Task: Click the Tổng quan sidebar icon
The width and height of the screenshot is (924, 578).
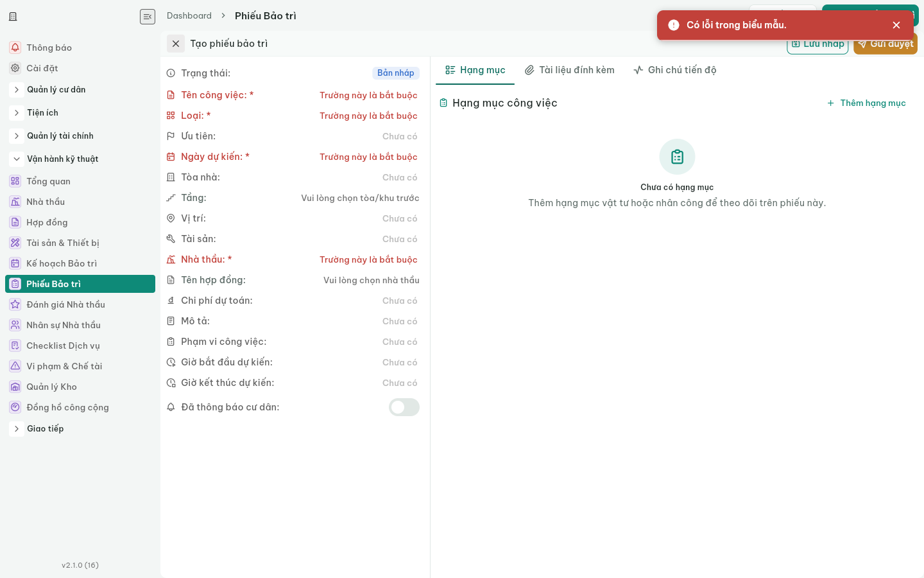Action: click(15, 181)
